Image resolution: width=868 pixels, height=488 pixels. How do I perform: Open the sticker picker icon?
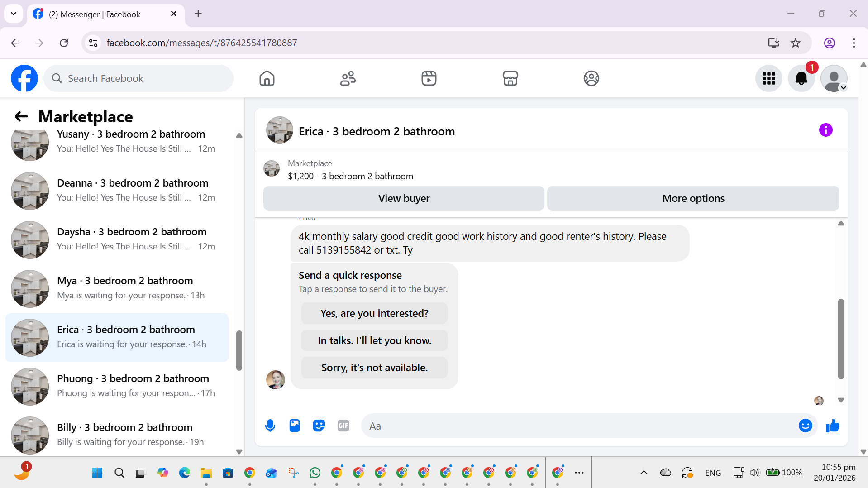click(x=319, y=426)
